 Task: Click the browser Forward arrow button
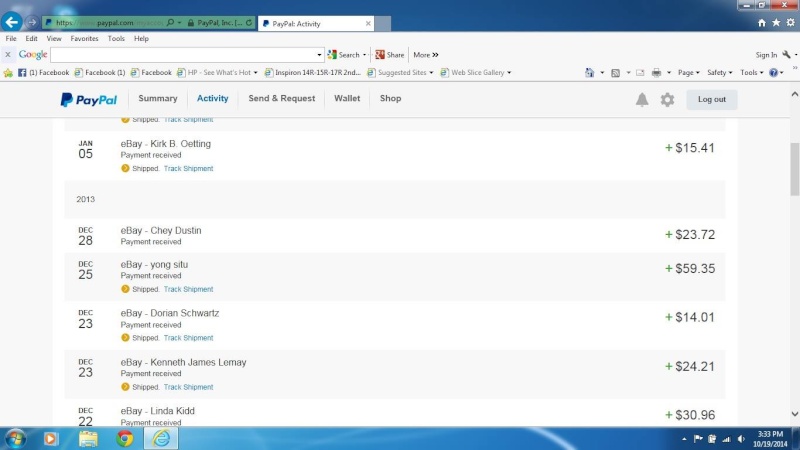[x=32, y=22]
